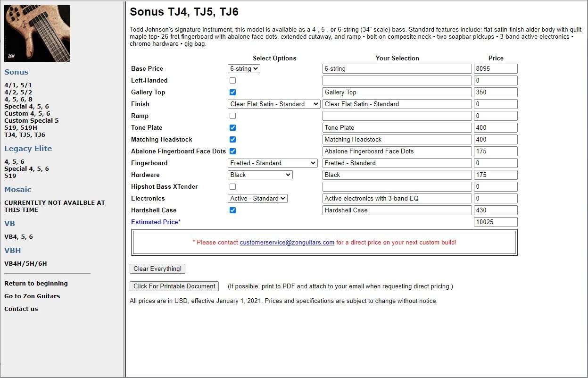Screen dimensions: 588x378
Task: Enable the Hipshot Bass XTender checkbox
Action: 232,187
